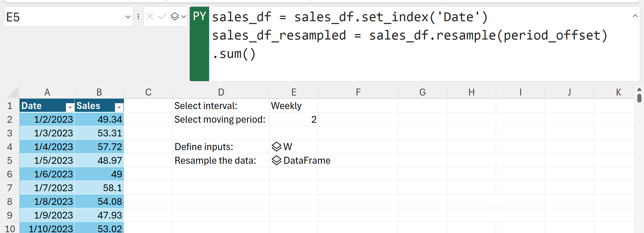Click the cancel X icon in formula bar

[150, 17]
